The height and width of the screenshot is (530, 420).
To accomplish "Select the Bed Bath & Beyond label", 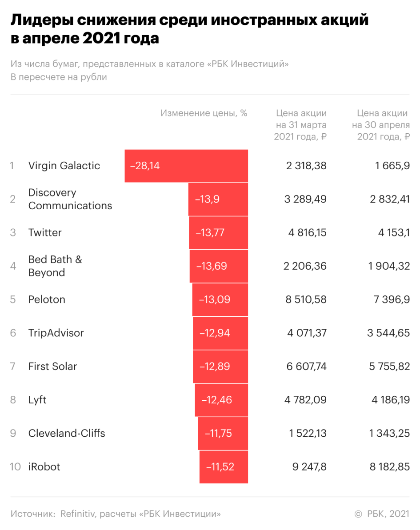I will point(55,266).
